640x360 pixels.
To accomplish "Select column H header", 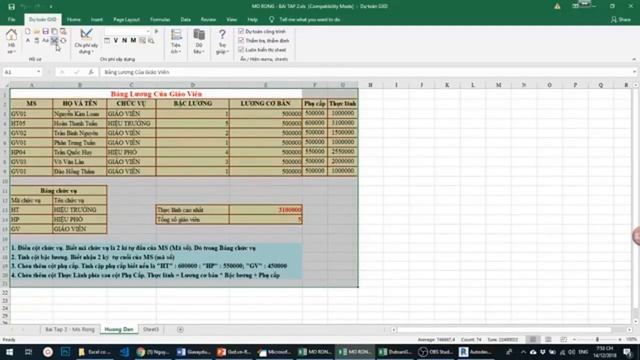I will pos(370,85).
